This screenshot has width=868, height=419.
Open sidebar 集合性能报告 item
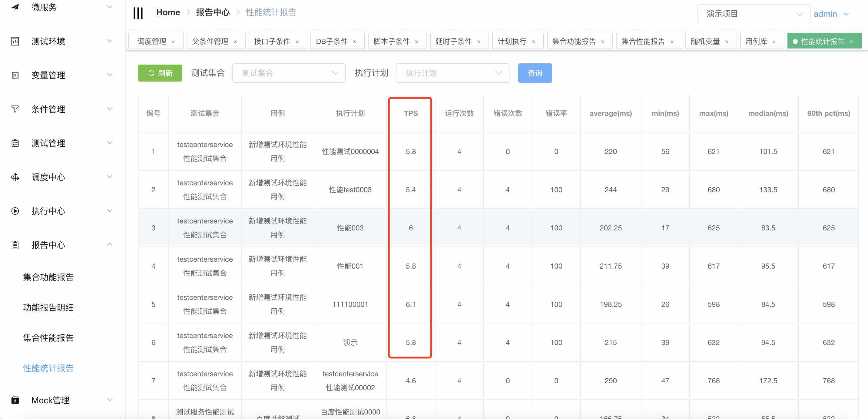point(48,338)
